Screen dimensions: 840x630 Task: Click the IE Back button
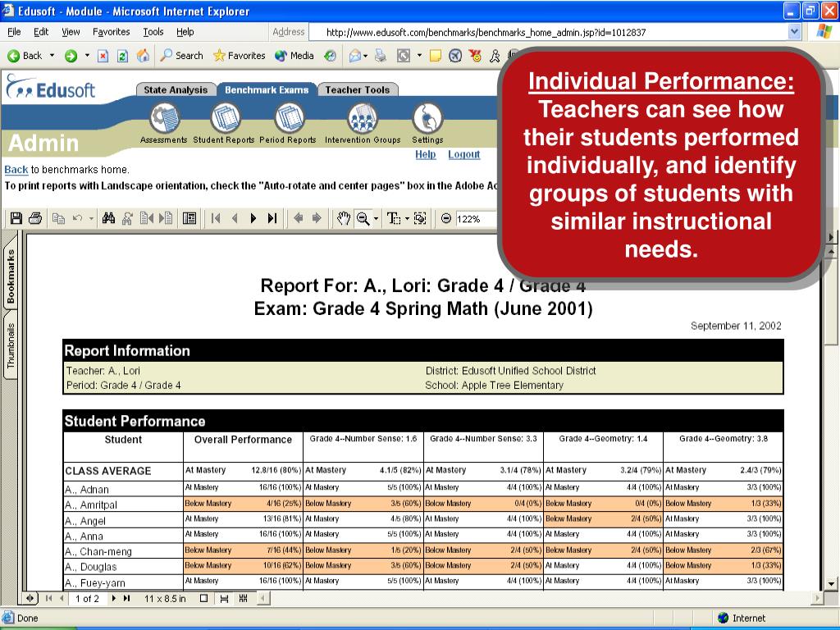[25, 56]
